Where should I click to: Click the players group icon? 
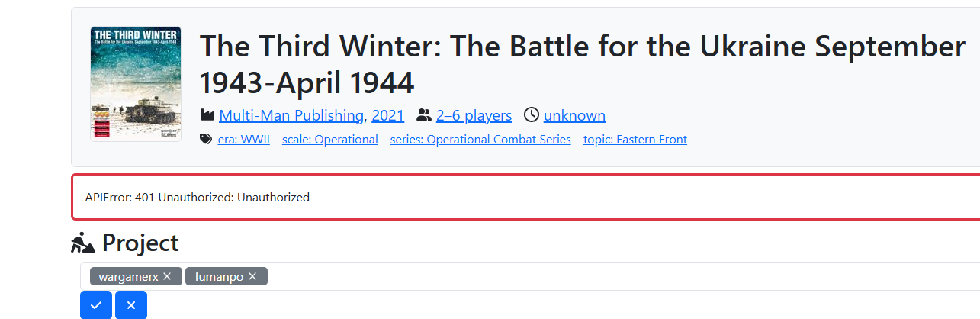[x=424, y=115]
